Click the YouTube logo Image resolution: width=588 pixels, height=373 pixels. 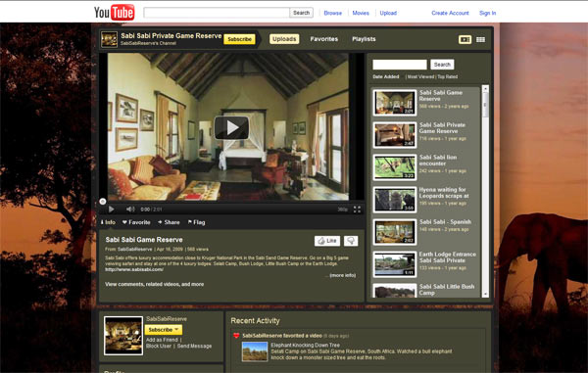[114, 13]
